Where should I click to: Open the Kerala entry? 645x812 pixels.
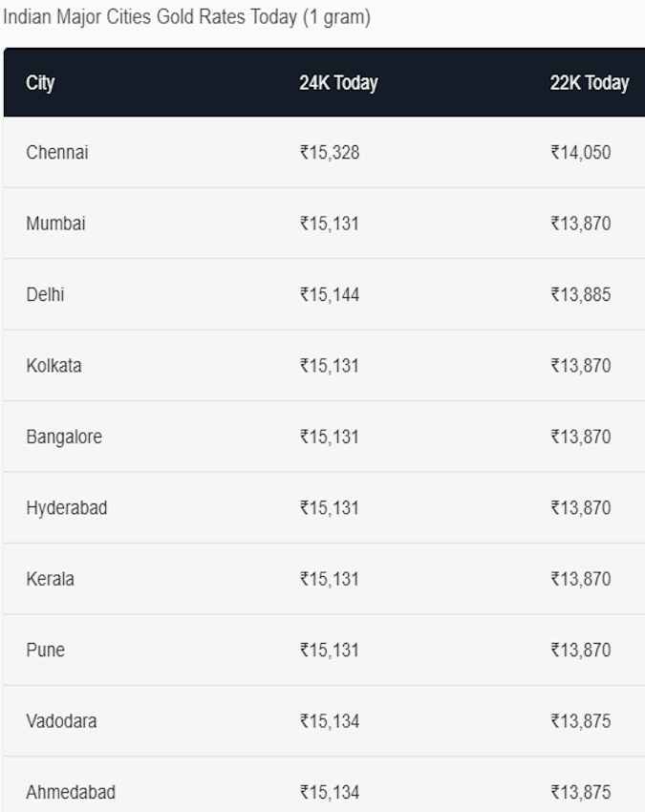[51, 579]
